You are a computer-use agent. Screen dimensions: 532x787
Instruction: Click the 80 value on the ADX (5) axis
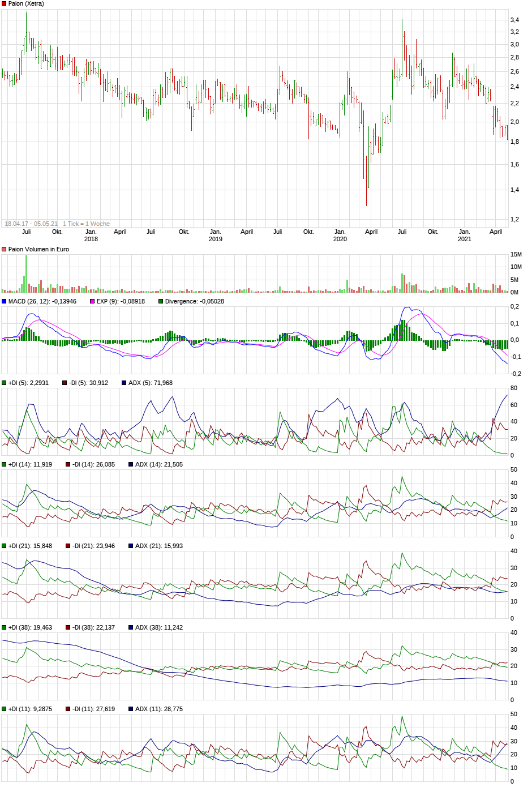tap(514, 388)
